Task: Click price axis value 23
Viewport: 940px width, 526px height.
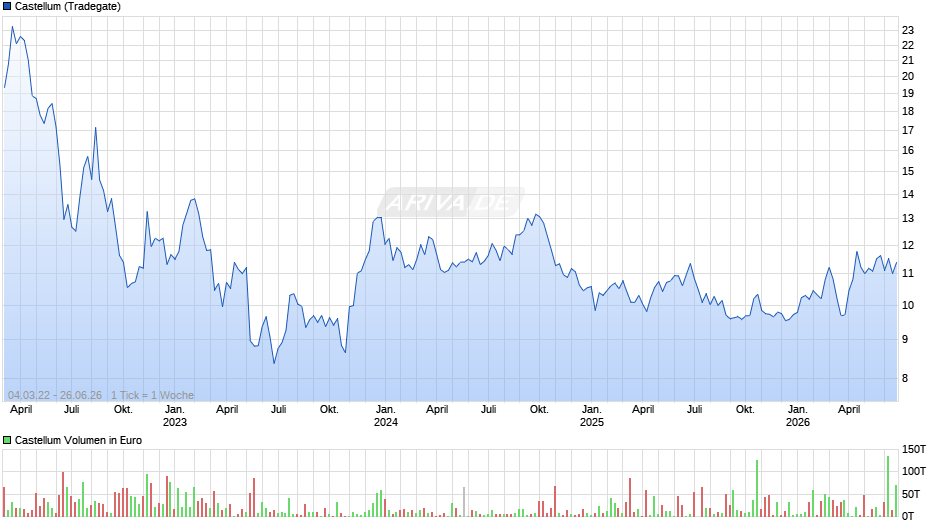Action: pyautogui.click(x=908, y=30)
